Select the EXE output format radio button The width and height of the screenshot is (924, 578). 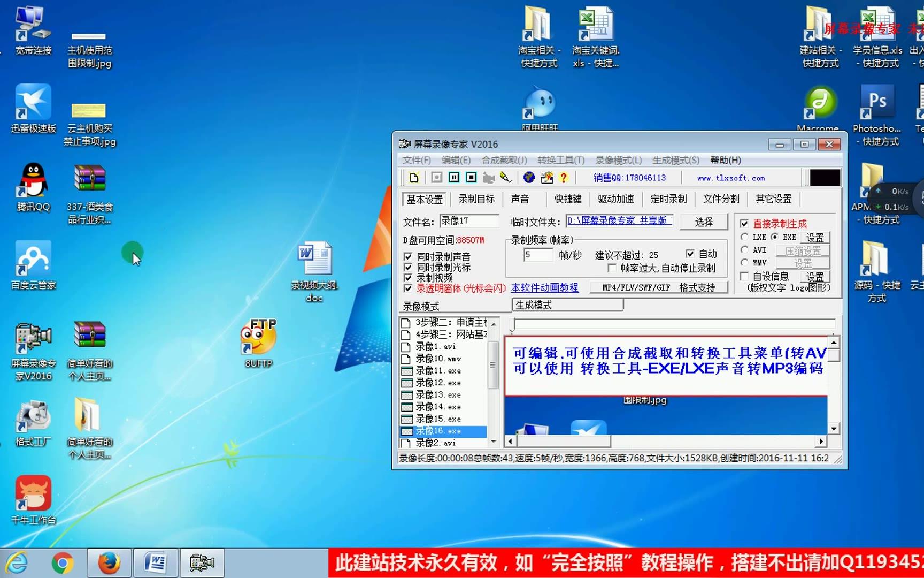pyautogui.click(x=774, y=237)
